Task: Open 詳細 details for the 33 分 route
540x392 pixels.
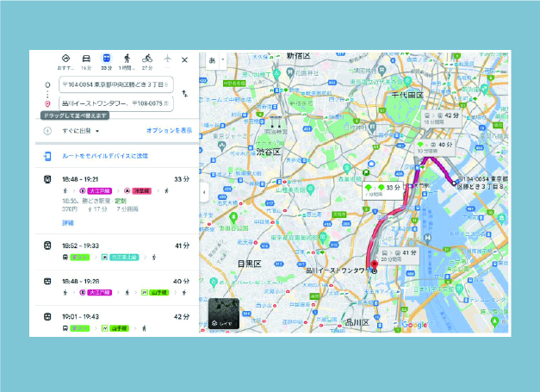Action: click(x=68, y=223)
